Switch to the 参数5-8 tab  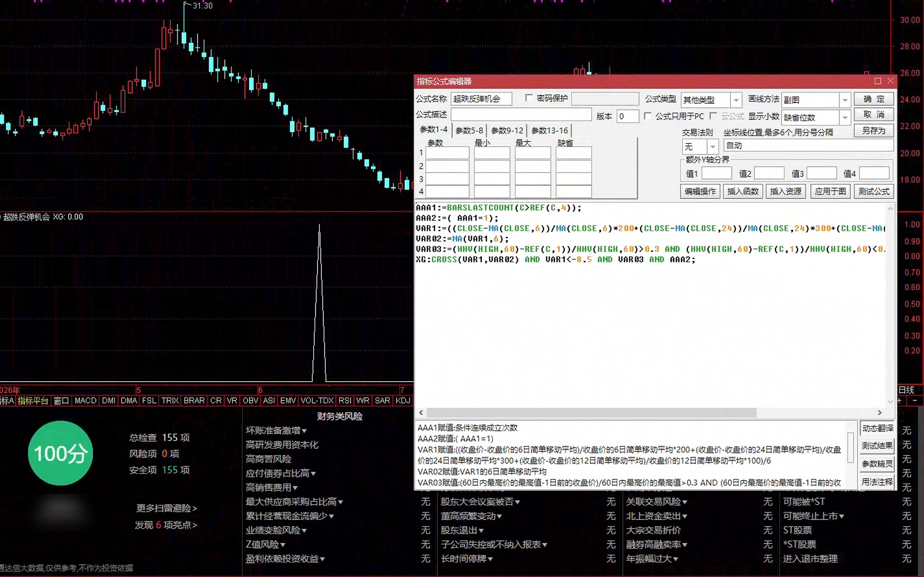469,131
